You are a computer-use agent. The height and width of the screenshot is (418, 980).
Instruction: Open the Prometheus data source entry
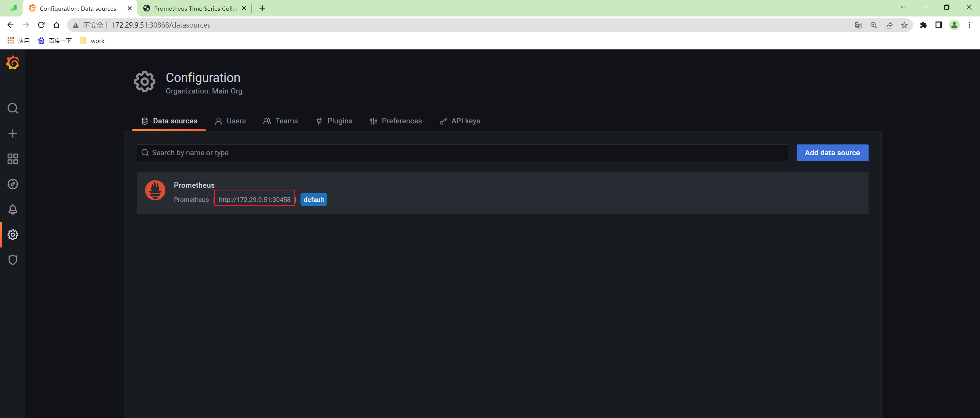pos(194,185)
